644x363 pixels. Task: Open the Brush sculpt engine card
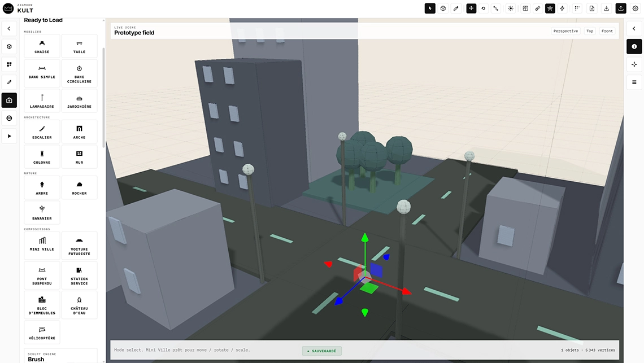tap(61, 356)
